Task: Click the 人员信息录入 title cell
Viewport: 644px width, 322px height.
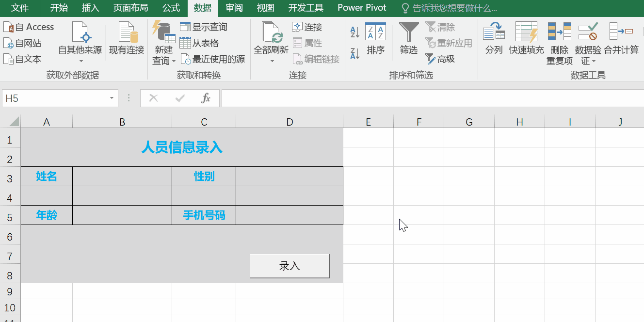Action: coord(182,147)
